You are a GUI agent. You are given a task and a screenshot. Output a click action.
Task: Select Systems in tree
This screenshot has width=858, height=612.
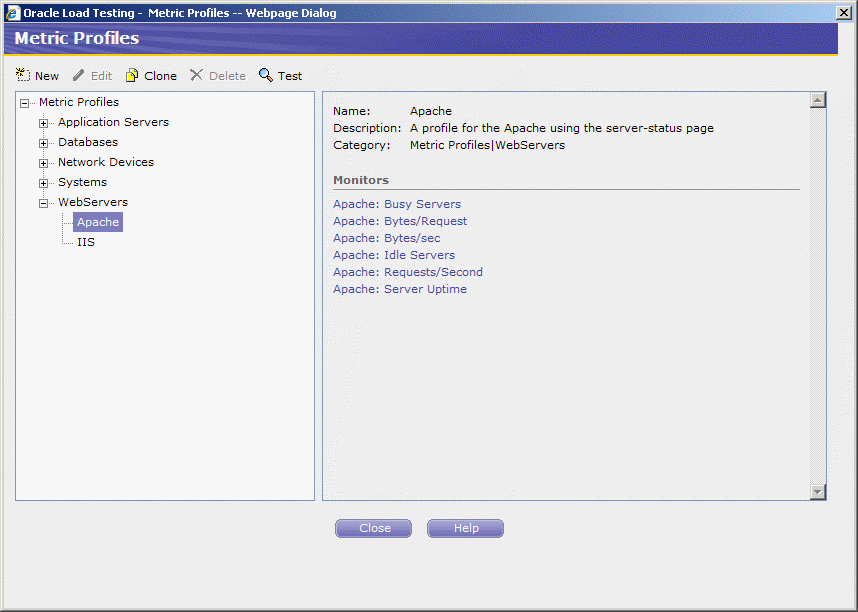pyautogui.click(x=82, y=182)
